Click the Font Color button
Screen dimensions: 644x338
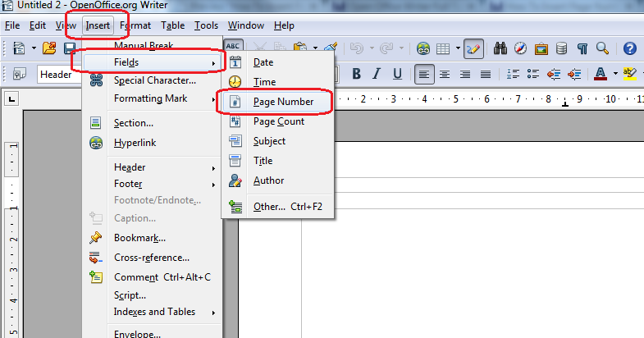coord(598,75)
